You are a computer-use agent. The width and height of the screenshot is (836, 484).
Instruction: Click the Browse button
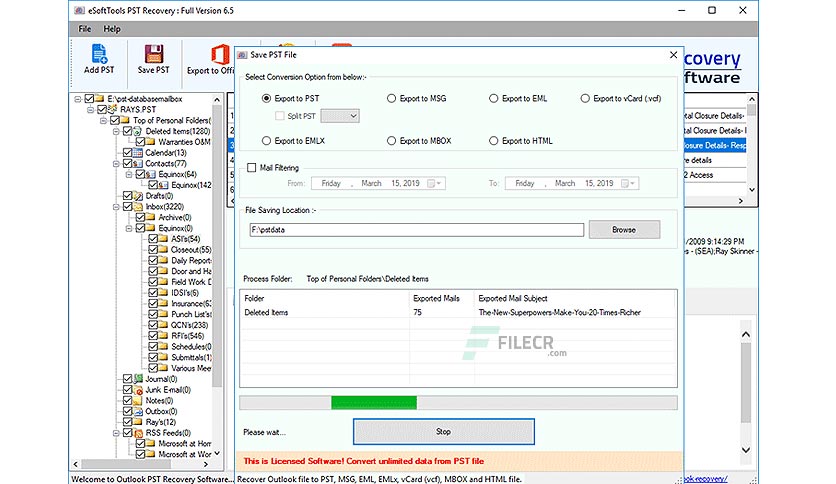(x=624, y=230)
